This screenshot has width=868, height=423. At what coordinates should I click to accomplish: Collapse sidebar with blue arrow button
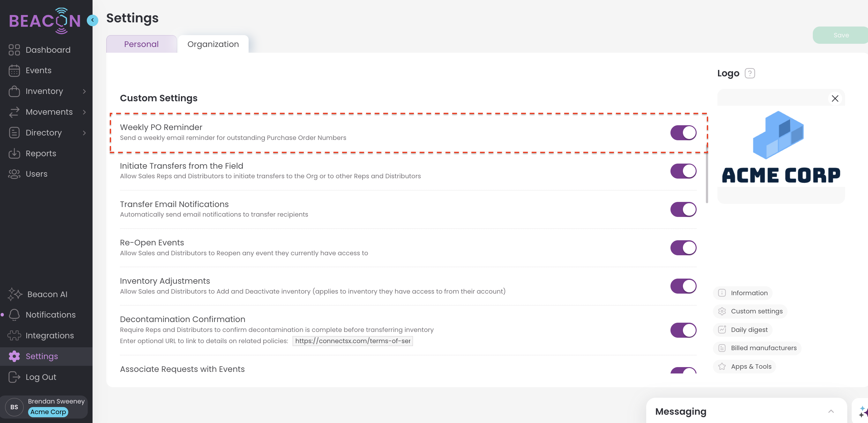[92, 20]
